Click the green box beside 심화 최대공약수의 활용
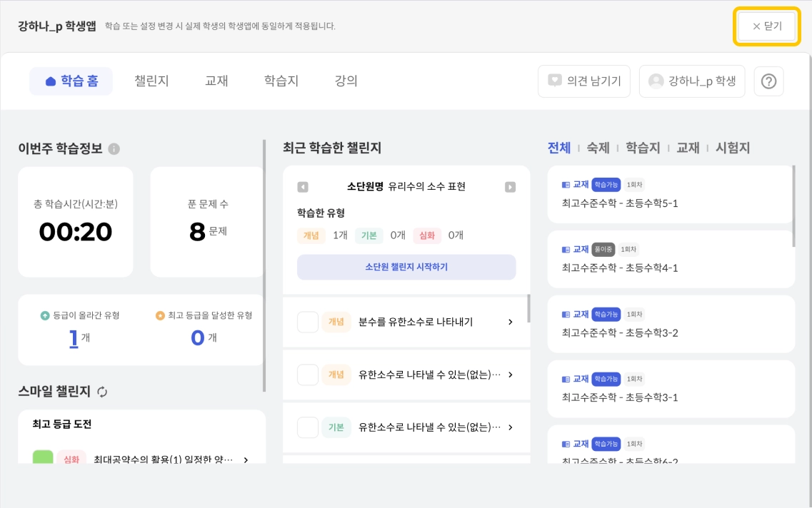 [43, 459]
